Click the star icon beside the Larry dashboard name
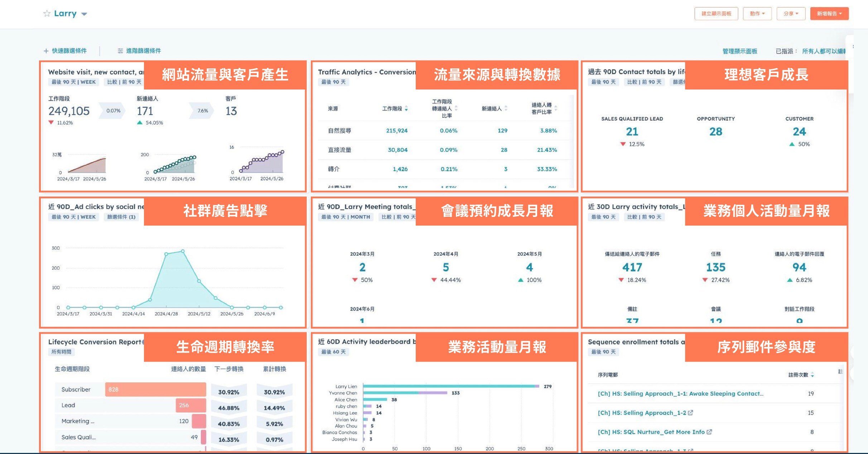 point(46,14)
